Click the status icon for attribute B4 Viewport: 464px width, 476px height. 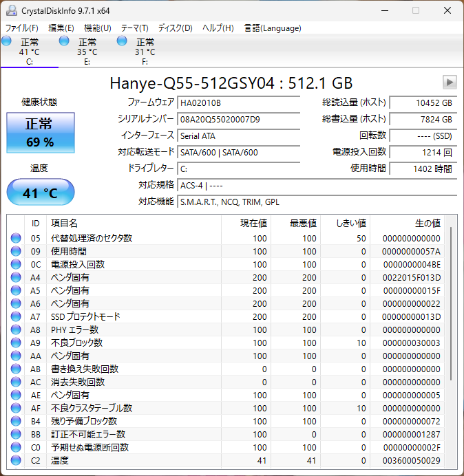click(x=16, y=421)
